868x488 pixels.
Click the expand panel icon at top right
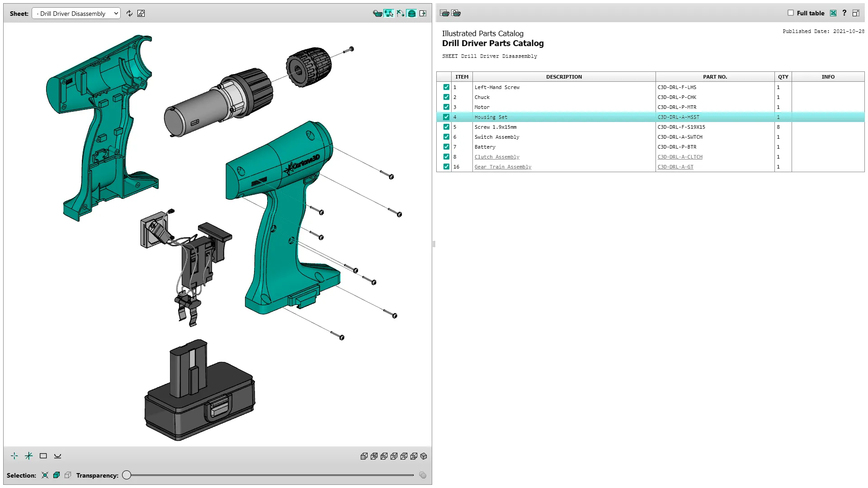point(856,13)
